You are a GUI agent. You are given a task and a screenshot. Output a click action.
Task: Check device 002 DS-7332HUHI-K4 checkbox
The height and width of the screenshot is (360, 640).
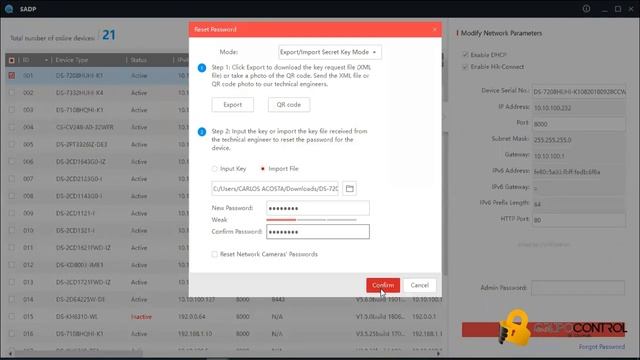[11, 93]
